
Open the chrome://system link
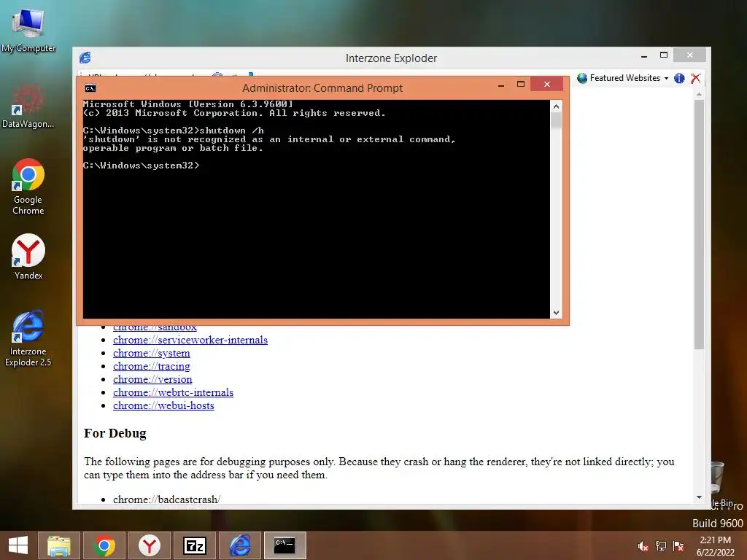152,354
